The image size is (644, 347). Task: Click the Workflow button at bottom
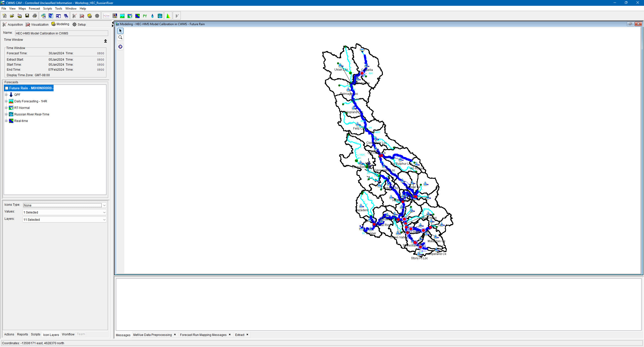(x=68, y=334)
